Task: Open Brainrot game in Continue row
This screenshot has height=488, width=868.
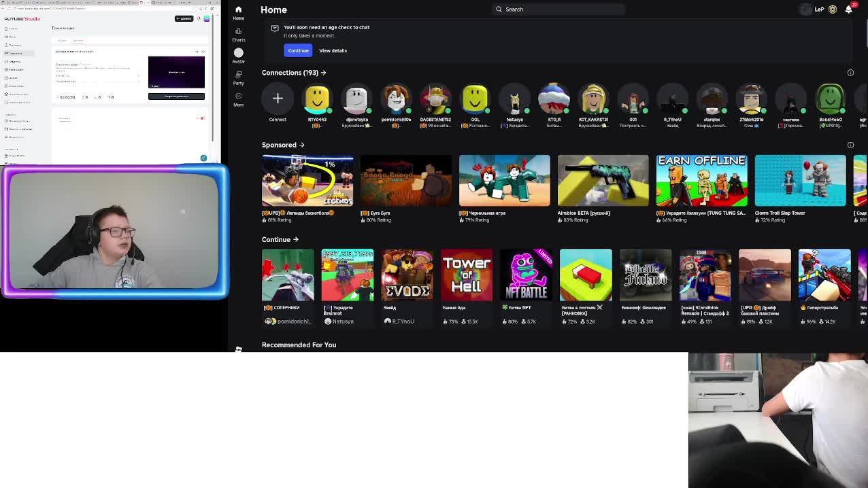Action: pyautogui.click(x=348, y=275)
